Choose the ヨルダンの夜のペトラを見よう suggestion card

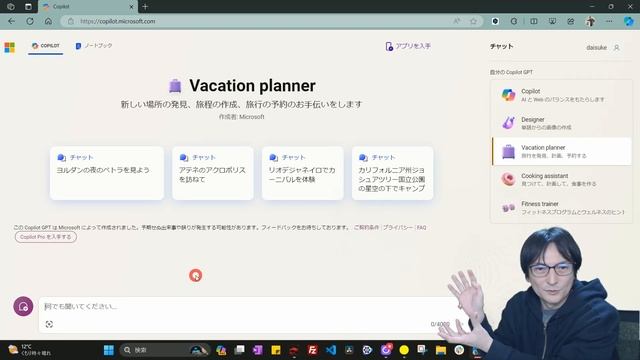point(107,173)
